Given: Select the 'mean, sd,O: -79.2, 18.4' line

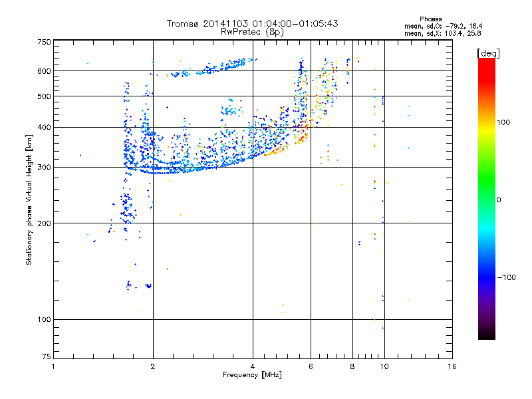Looking at the screenshot, I should coord(443,26).
